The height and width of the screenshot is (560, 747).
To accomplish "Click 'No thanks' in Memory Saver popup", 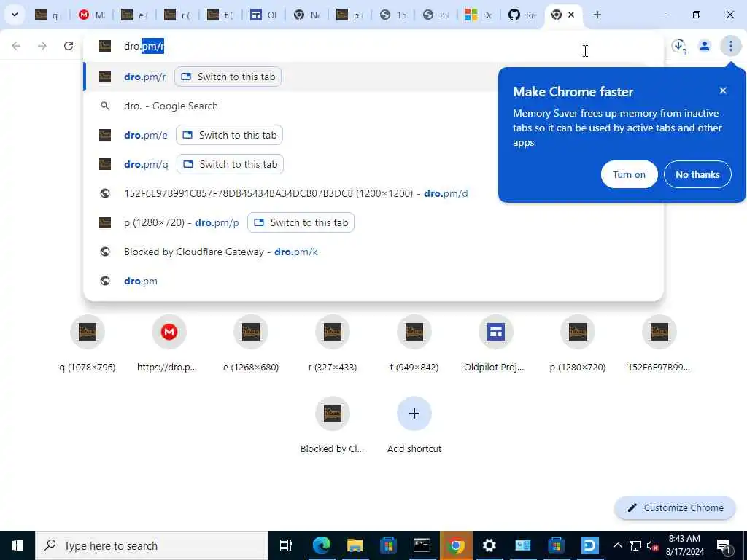I will (697, 174).
